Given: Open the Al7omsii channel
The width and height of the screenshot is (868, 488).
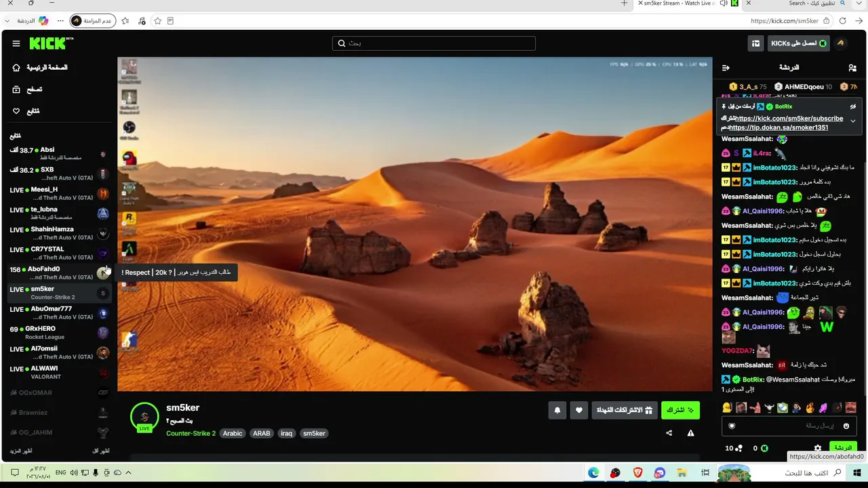Looking at the screenshot, I should (x=59, y=352).
